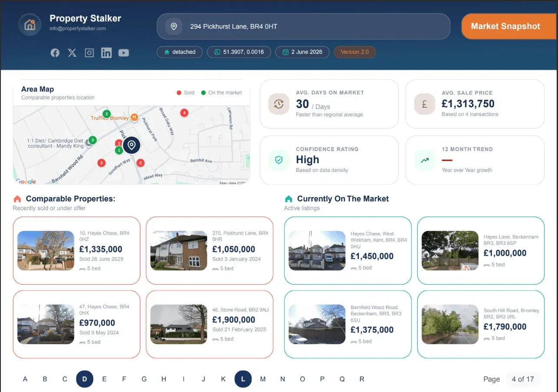This screenshot has width=558, height=392.
Task: Select the highlighted letter L page
Action: (x=243, y=379)
